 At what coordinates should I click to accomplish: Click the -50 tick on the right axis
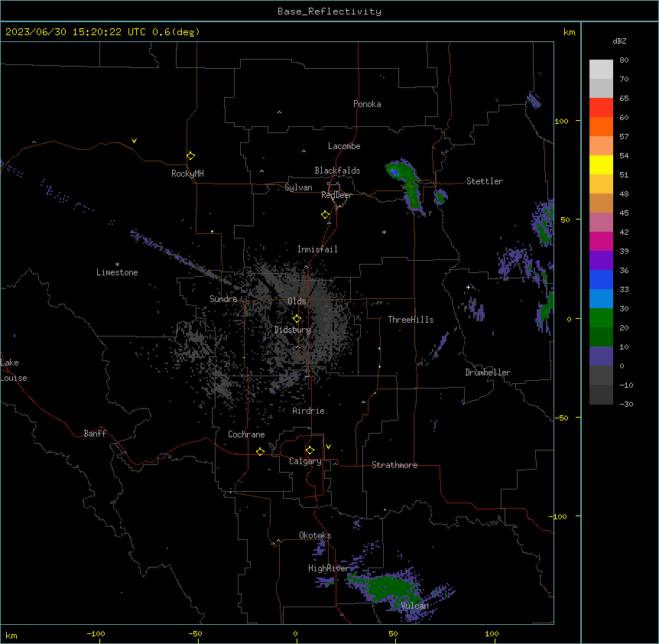tap(561, 418)
